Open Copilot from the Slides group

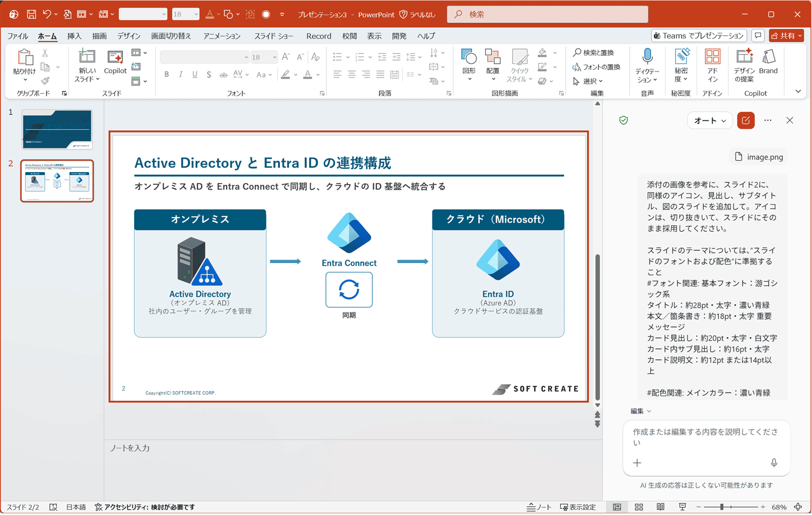pyautogui.click(x=115, y=62)
